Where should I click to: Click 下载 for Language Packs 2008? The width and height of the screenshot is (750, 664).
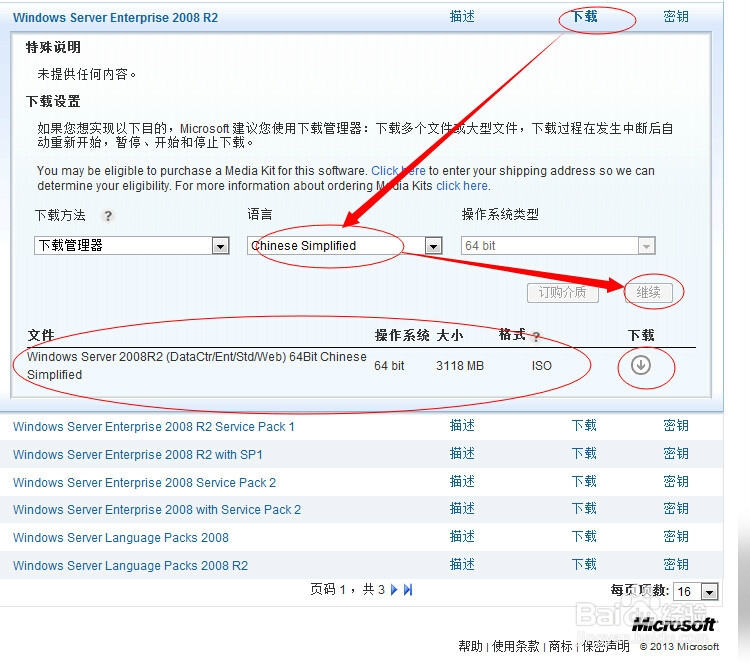pyautogui.click(x=584, y=537)
